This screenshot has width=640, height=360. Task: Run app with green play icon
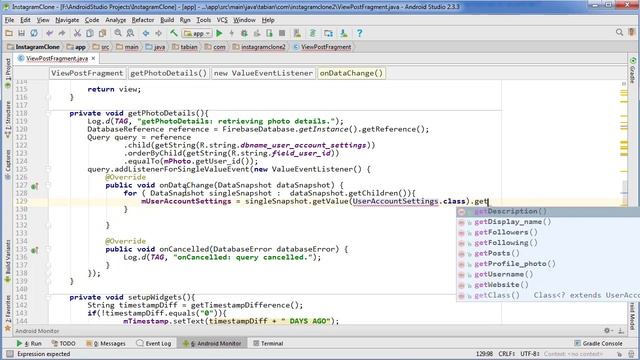pyautogui.click(x=219, y=33)
